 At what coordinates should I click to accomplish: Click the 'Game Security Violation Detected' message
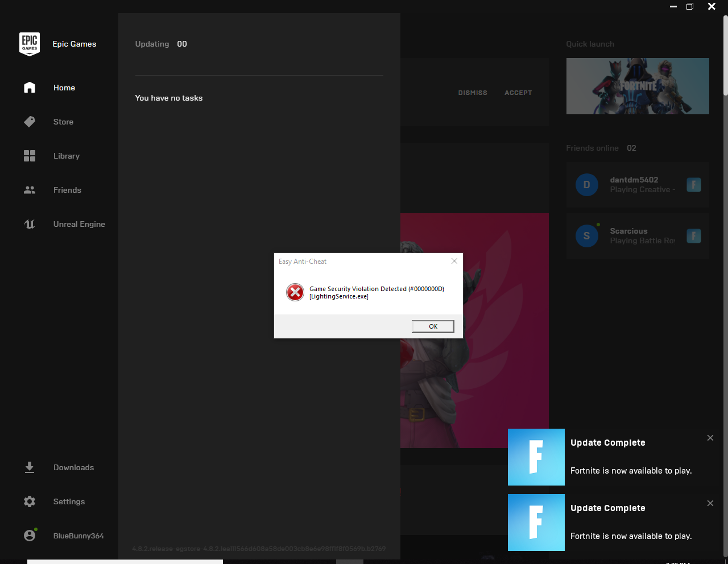377,289
